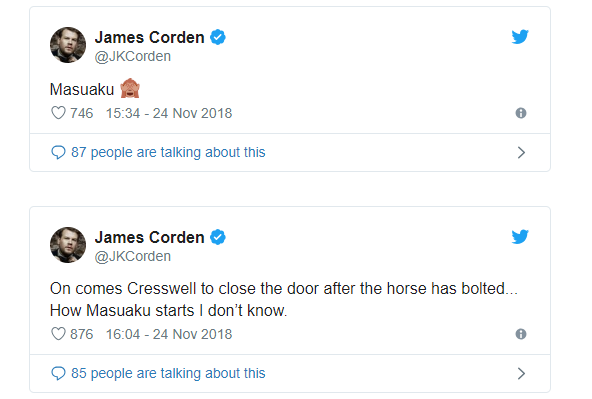Click the Twitter bird icon on the Masuaku tweet
Viewport: 592px width, 399px height.
(x=520, y=37)
